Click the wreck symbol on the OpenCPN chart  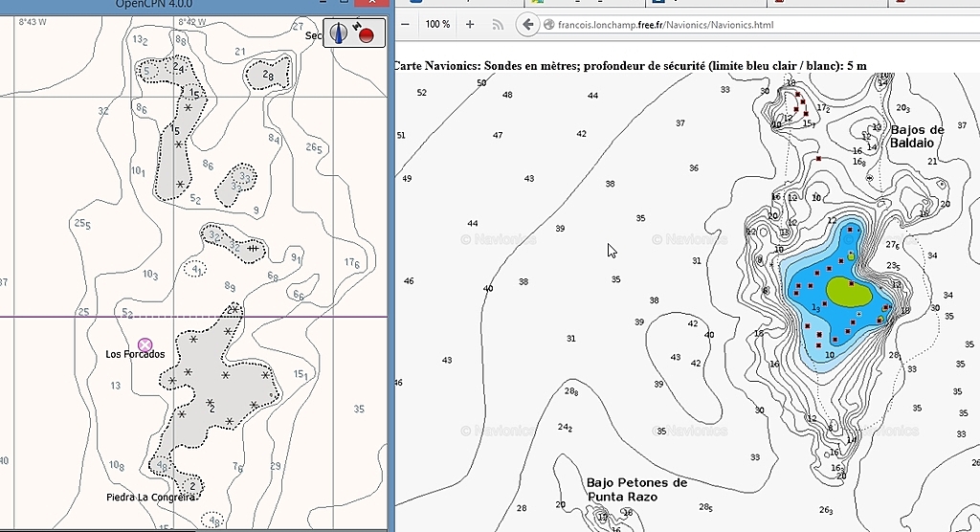[x=253, y=248]
